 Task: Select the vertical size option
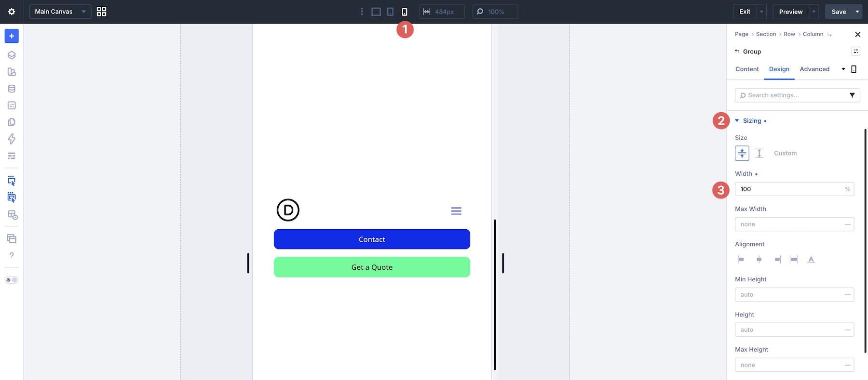tap(759, 153)
